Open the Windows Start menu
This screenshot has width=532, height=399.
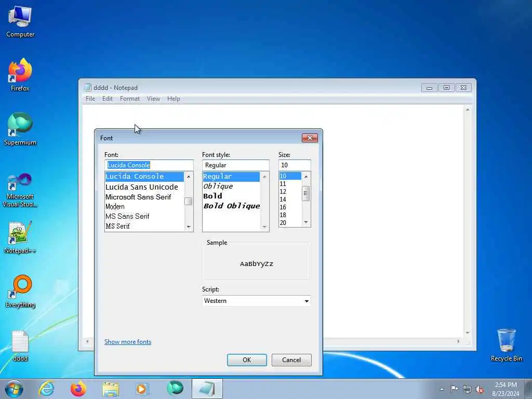[x=14, y=389]
